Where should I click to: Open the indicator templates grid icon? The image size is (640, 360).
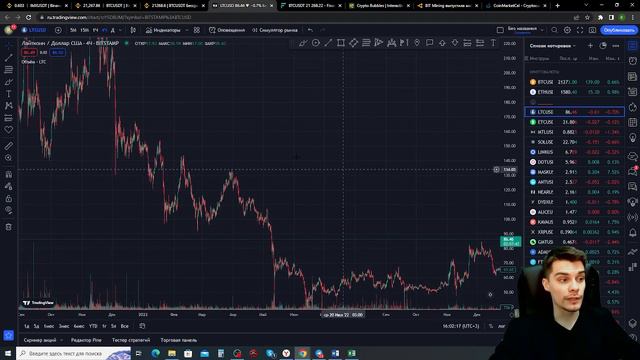pos(197,30)
